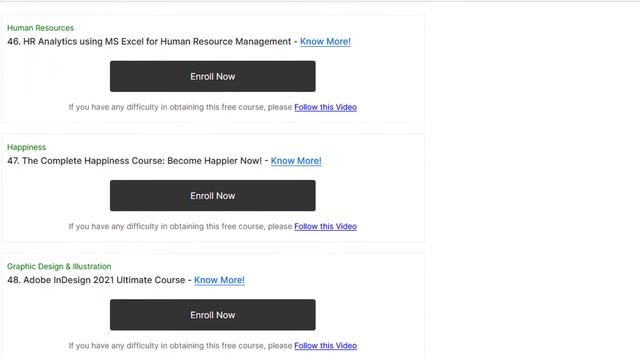Follow this Video link under Adobe InDesign course
Screen dimensions: 640x360
[x=325, y=345]
